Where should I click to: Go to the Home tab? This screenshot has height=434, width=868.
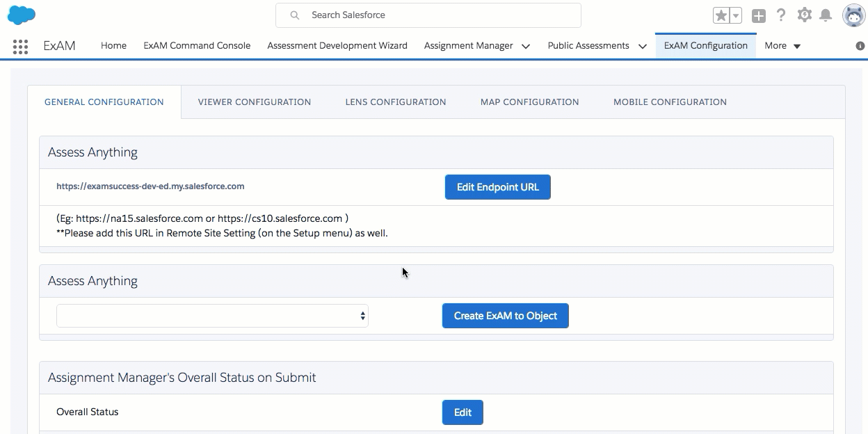(x=113, y=46)
